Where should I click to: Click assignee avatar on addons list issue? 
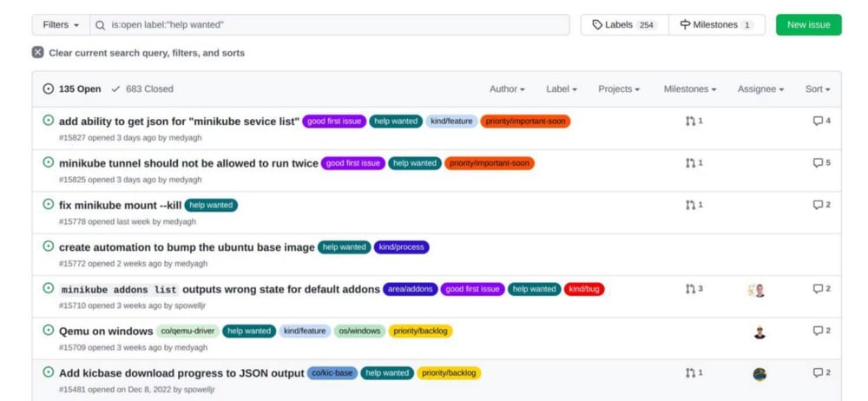pyautogui.click(x=757, y=291)
